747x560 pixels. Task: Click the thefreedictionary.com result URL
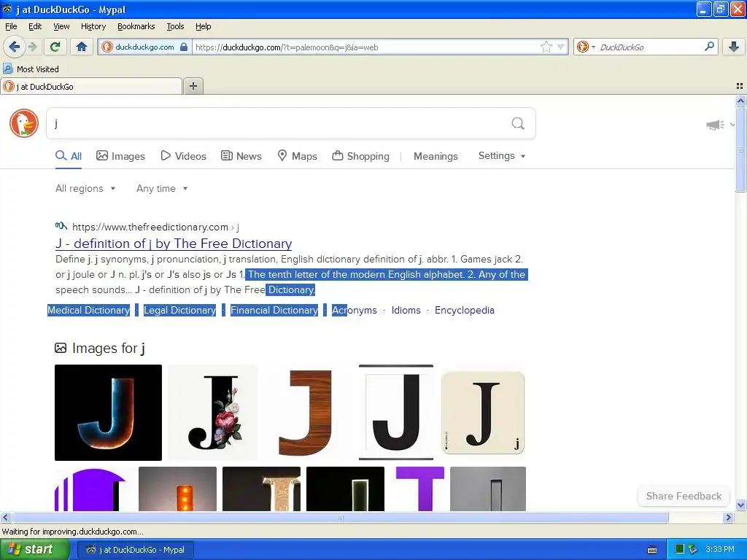coord(155,227)
